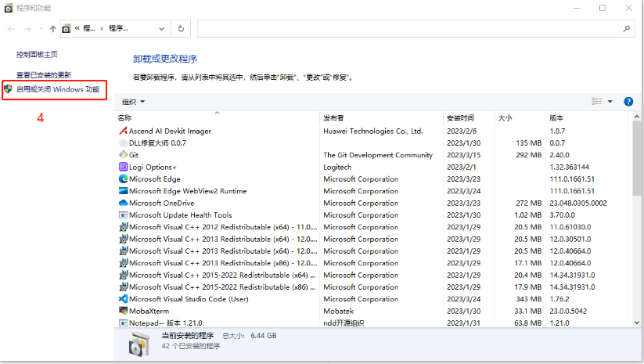Expand the breadcrumb chevron after 程...

point(102,29)
